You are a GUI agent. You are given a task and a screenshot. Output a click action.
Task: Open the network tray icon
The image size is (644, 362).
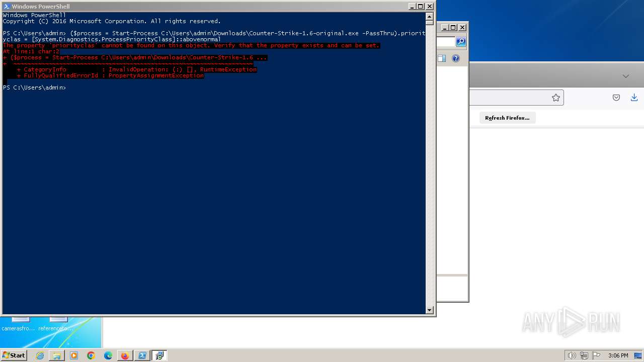click(x=584, y=355)
